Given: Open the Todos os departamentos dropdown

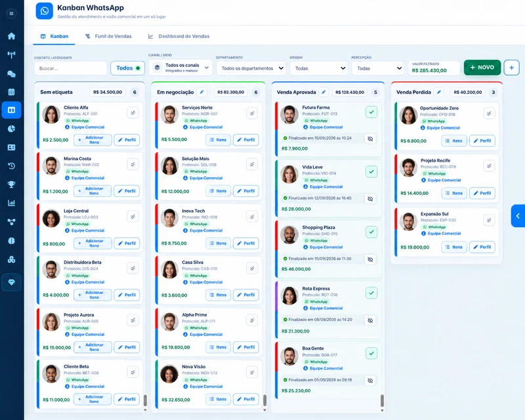Looking at the screenshot, I should [x=251, y=68].
